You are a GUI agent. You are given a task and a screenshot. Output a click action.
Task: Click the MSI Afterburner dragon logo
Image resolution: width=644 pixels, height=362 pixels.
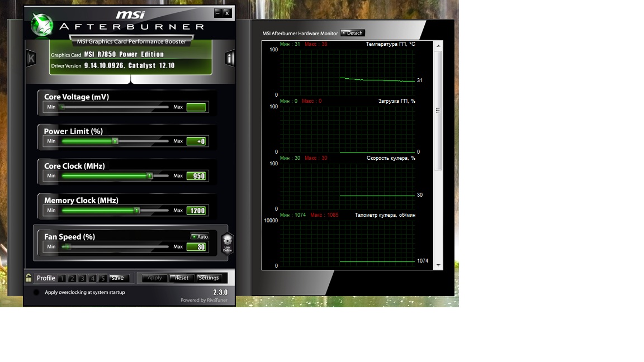pos(42,25)
